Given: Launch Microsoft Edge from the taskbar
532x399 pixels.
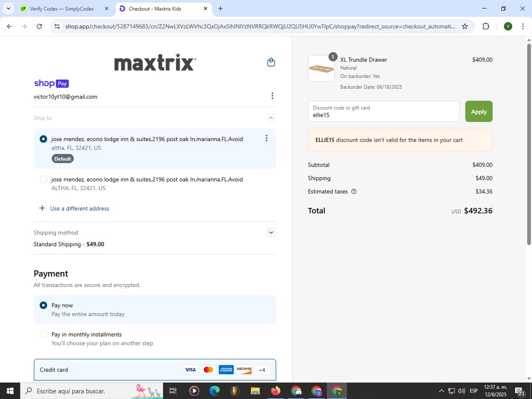Looking at the screenshot, I should coord(214,391).
